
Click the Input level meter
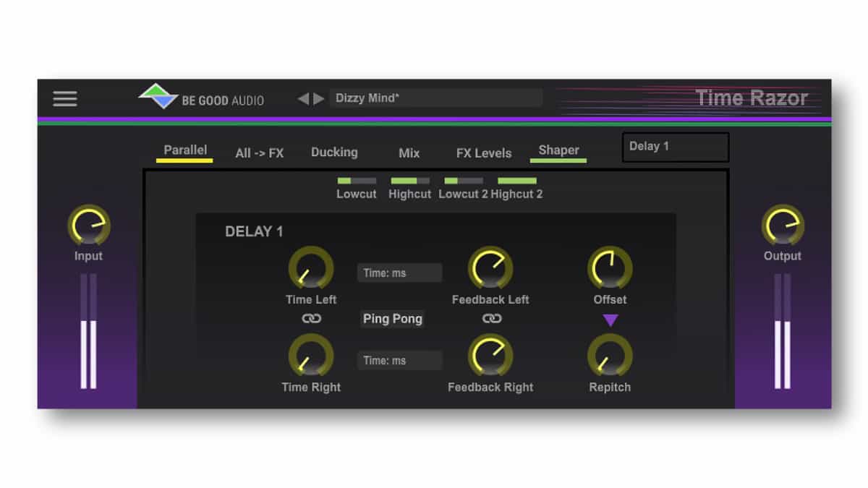tap(89, 331)
